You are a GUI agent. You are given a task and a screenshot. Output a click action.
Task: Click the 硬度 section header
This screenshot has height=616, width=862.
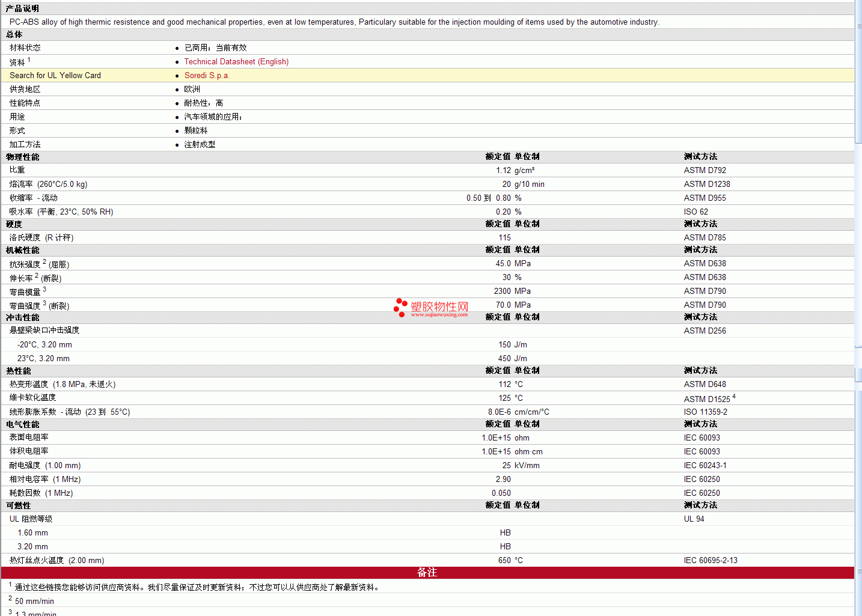[x=14, y=224]
